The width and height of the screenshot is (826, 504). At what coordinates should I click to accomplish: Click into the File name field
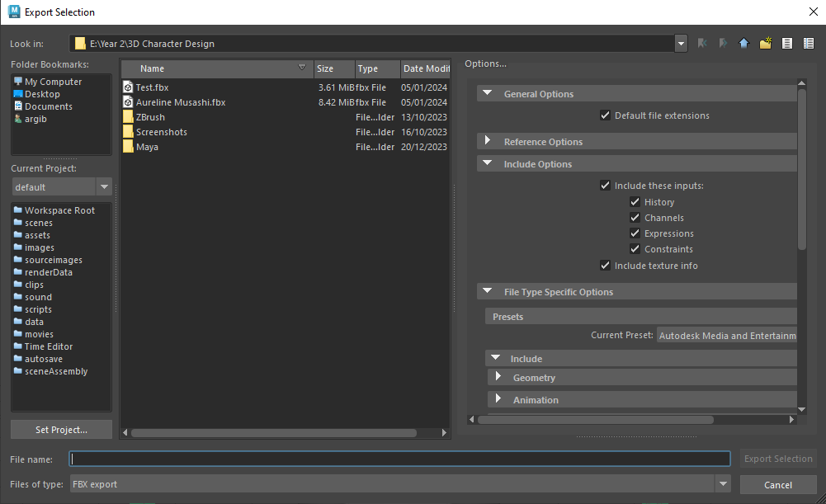point(399,459)
